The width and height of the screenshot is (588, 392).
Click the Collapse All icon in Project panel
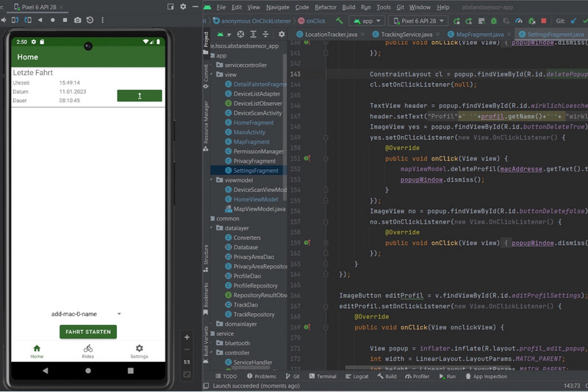tap(266, 34)
